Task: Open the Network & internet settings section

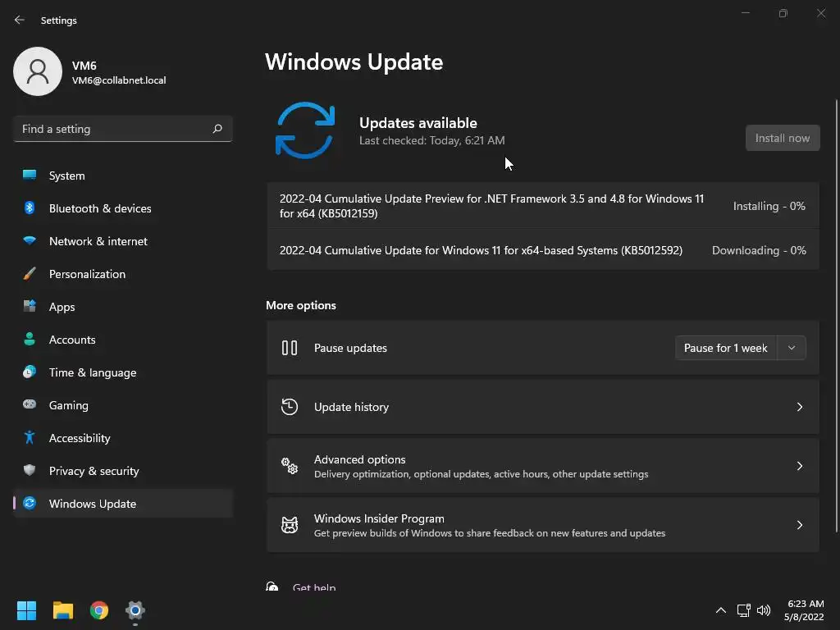Action: click(x=98, y=241)
